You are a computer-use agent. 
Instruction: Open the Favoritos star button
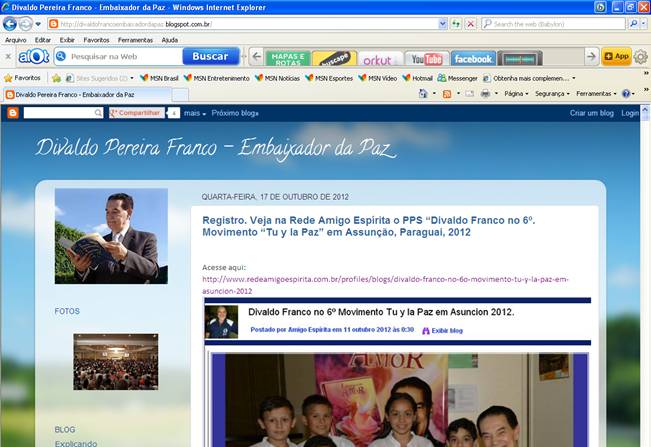coord(22,78)
